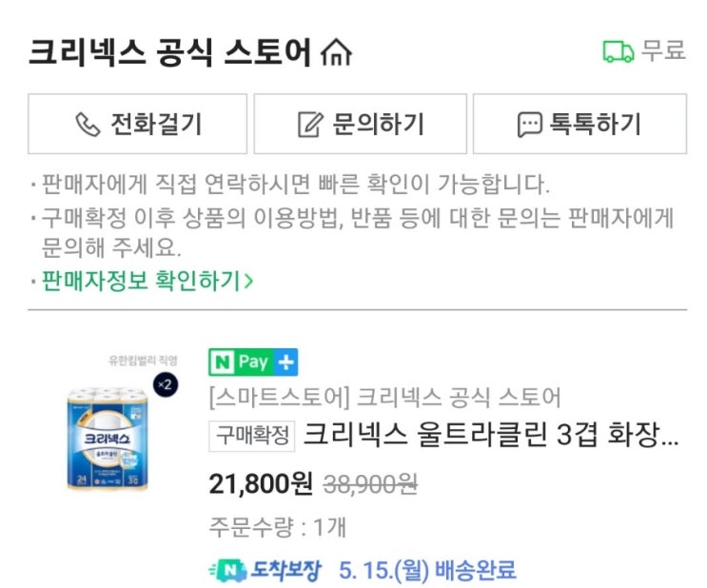This screenshot has width=707, height=588.
Task: Click the home icon beside the store name
Action: (x=337, y=51)
